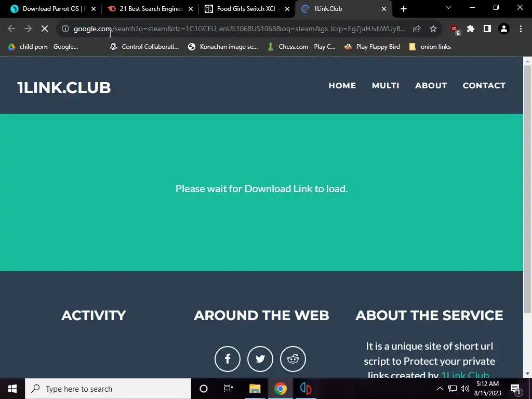Stop the page from loading
Image resolution: width=532 pixels, height=399 pixels.
(x=45, y=29)
